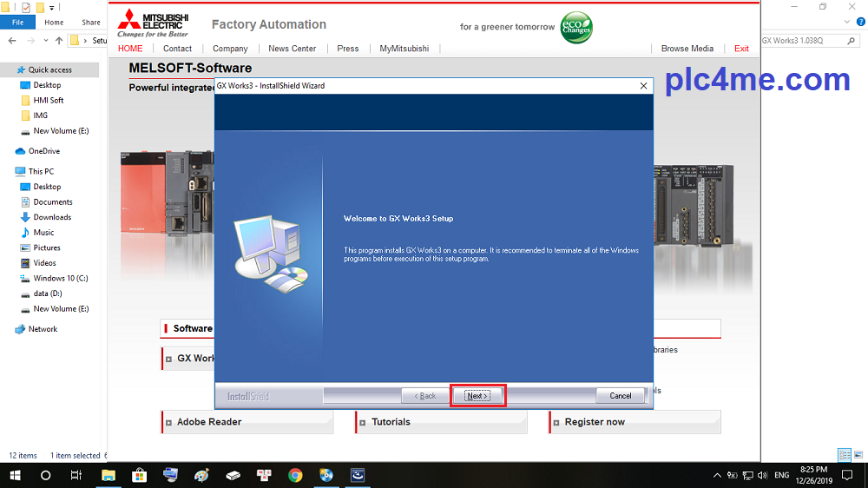Image resolution: width=868 pixels, height=488 pixels.
Task: Click the File Explorer Up arrow button
Action: point(59,41)
